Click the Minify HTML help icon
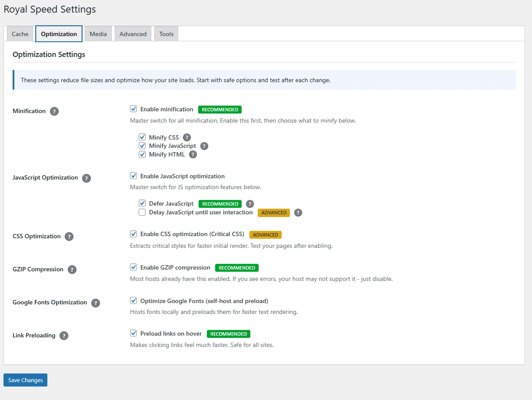This screenshot has height=400, width=532. [x=193, y=154]
